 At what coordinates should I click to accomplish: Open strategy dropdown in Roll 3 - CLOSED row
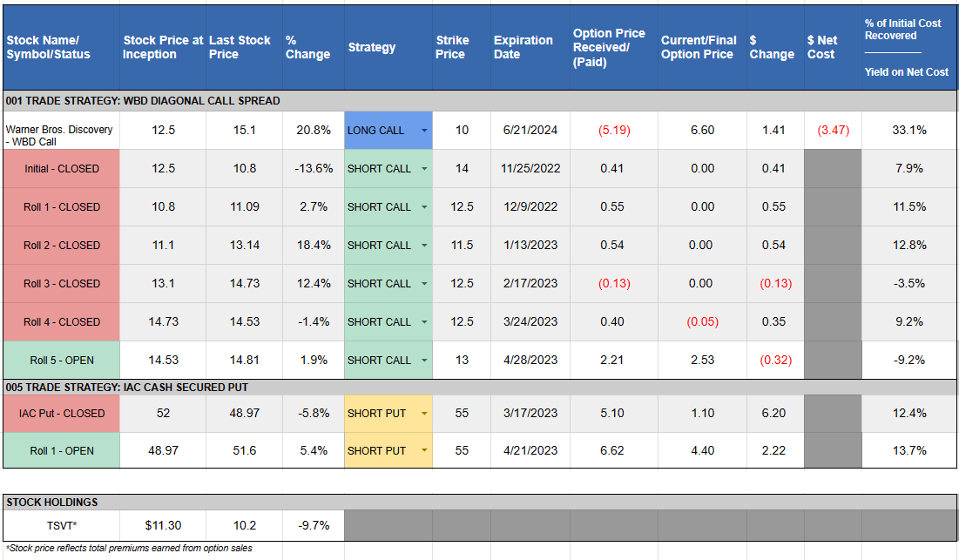424,284
